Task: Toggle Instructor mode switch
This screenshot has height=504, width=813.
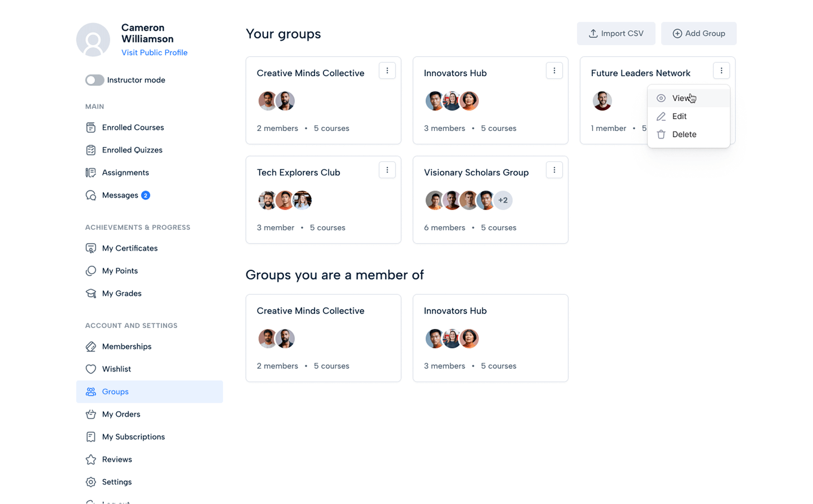Action: [94, 80]
